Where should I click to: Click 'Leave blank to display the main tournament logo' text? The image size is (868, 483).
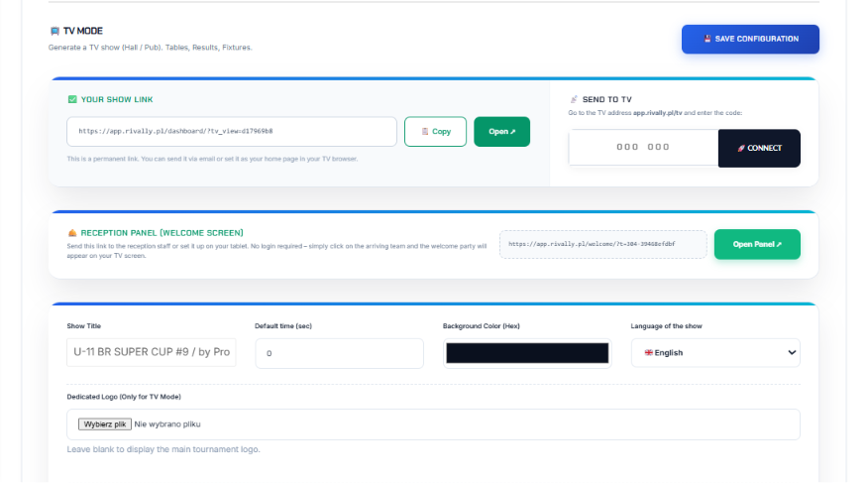(163, 449)
